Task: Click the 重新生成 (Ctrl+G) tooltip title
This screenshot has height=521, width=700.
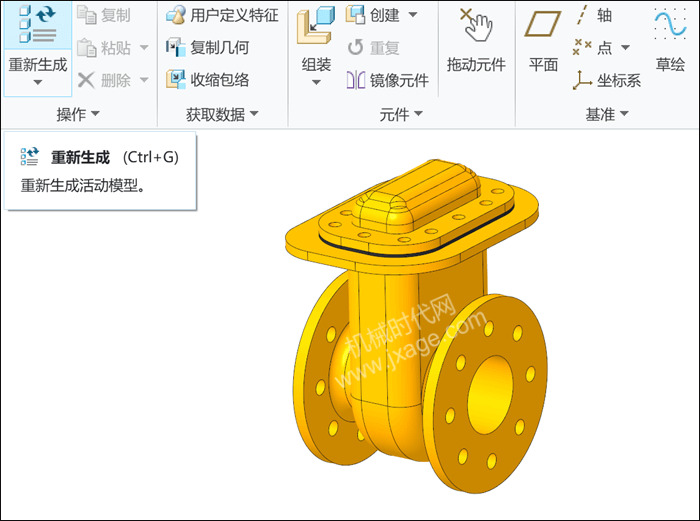Action: pos(115,157)
